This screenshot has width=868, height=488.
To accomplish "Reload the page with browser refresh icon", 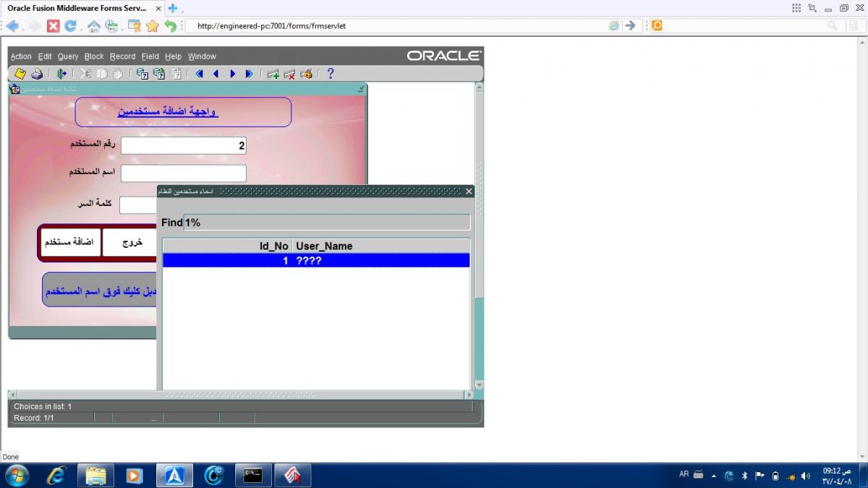I will (x=71, y=26).
